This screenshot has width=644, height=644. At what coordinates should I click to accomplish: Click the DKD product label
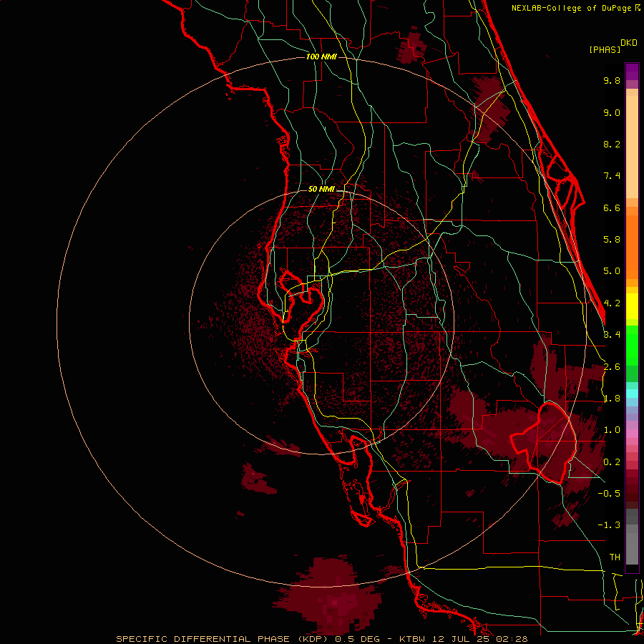(629, 43)
